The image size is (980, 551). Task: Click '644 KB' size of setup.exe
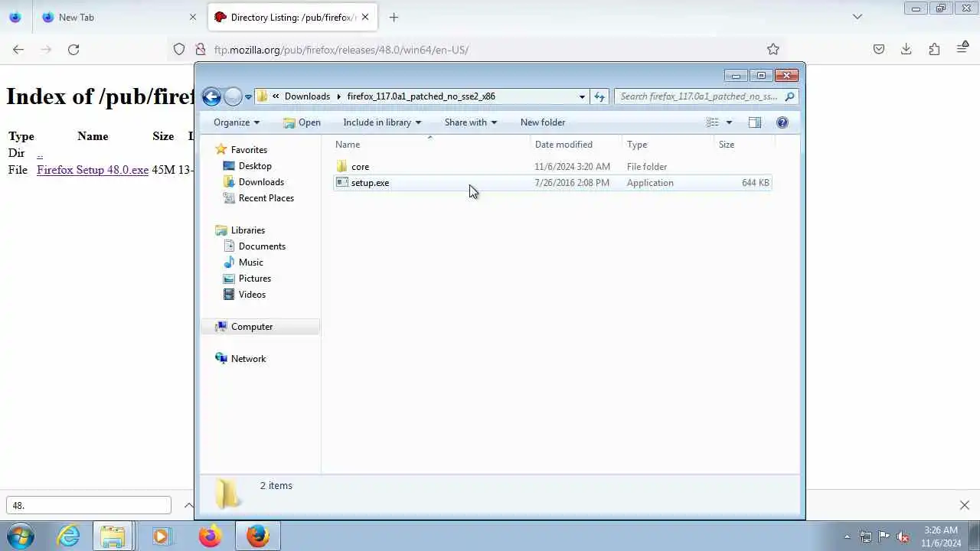(x=755, y=183)
